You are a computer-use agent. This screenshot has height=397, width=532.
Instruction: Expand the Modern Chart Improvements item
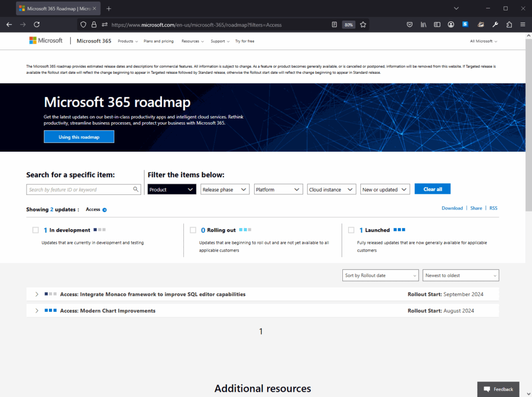[x=37, y=310]
